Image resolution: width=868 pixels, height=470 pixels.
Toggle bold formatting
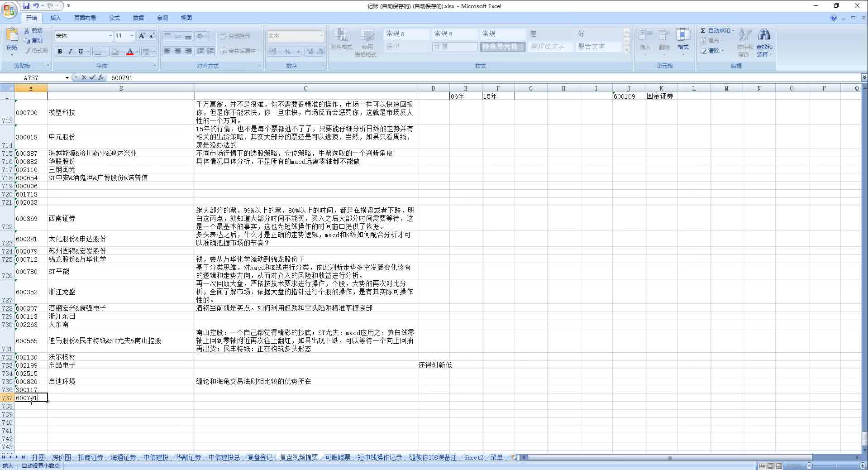pyautogui.click(x=60, y=52)
